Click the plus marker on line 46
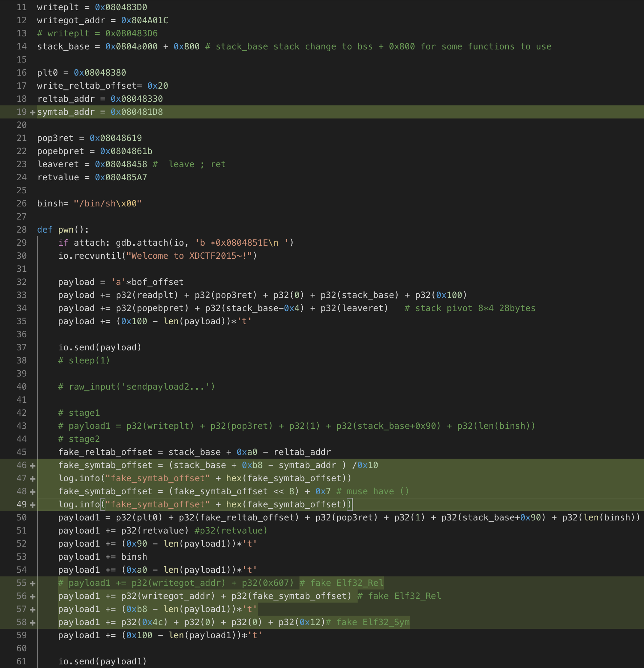Screen dimensions: 644x668 point(32,466)
